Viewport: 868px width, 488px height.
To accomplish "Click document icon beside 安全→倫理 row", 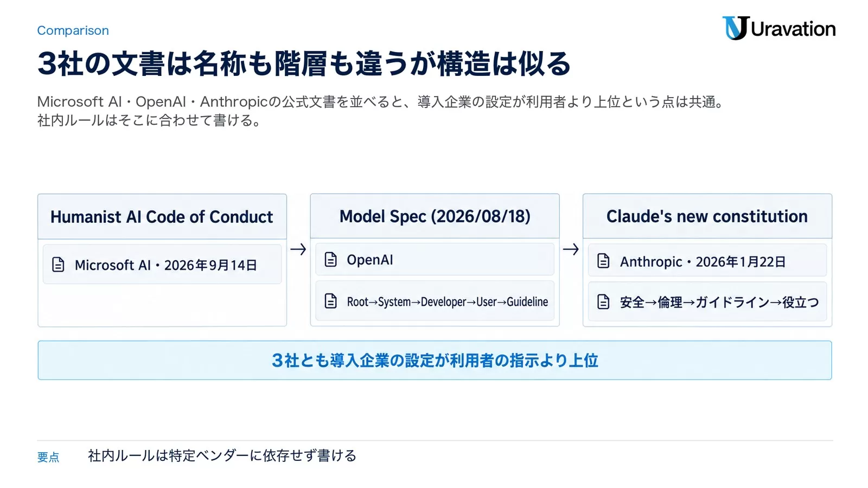I will pos(603,301).
